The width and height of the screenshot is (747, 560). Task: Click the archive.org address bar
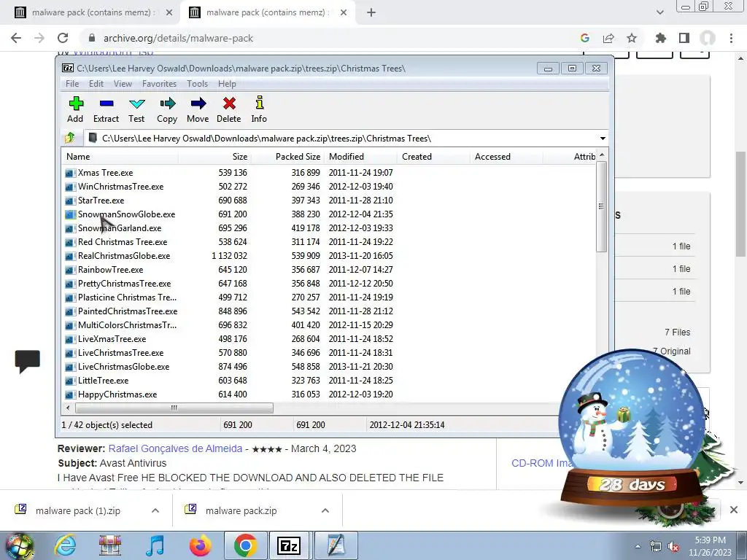click(329, 38)
